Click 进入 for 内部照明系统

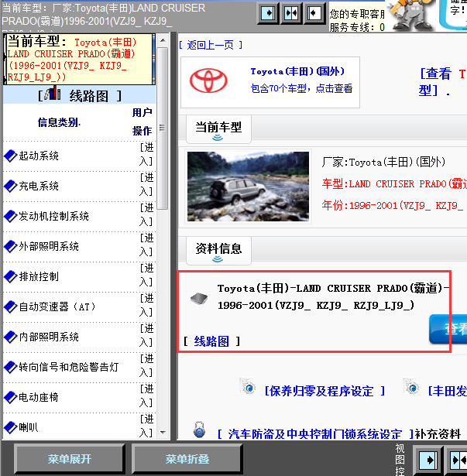coord(146,335)
